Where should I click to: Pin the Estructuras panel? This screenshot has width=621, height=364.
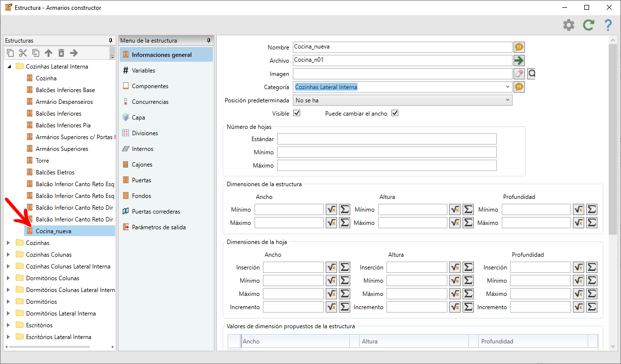tap(111, 41)
